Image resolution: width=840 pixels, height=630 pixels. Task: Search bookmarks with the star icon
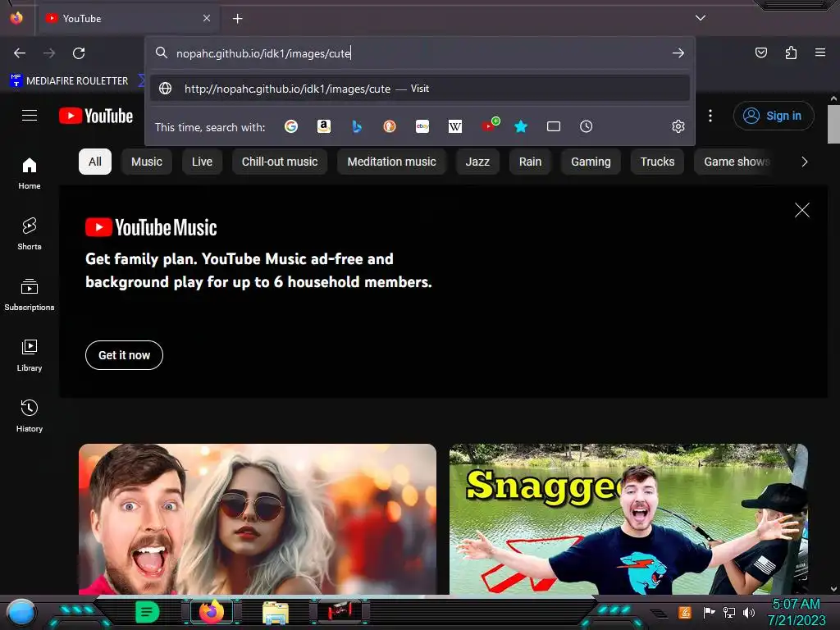click(x=521, y=126)
